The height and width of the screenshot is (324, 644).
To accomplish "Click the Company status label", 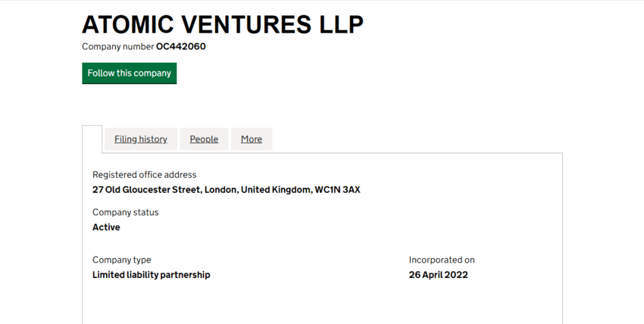I will click(x=126, y=213).
